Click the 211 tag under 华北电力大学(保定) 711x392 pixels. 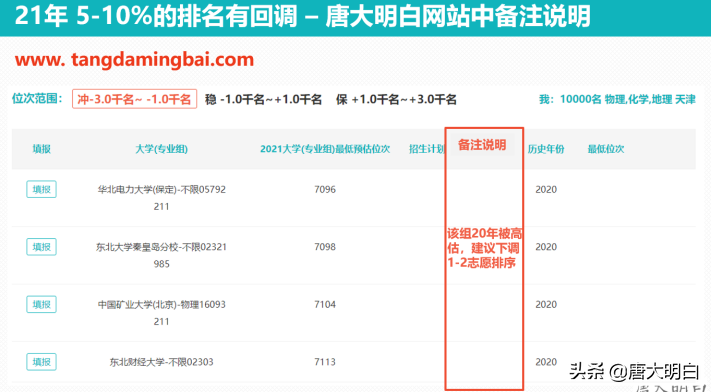(x=161, y=206)
